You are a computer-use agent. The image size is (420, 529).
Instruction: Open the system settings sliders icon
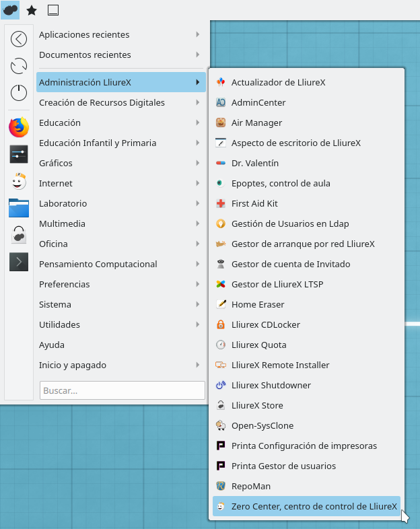(x=19, y=153)
